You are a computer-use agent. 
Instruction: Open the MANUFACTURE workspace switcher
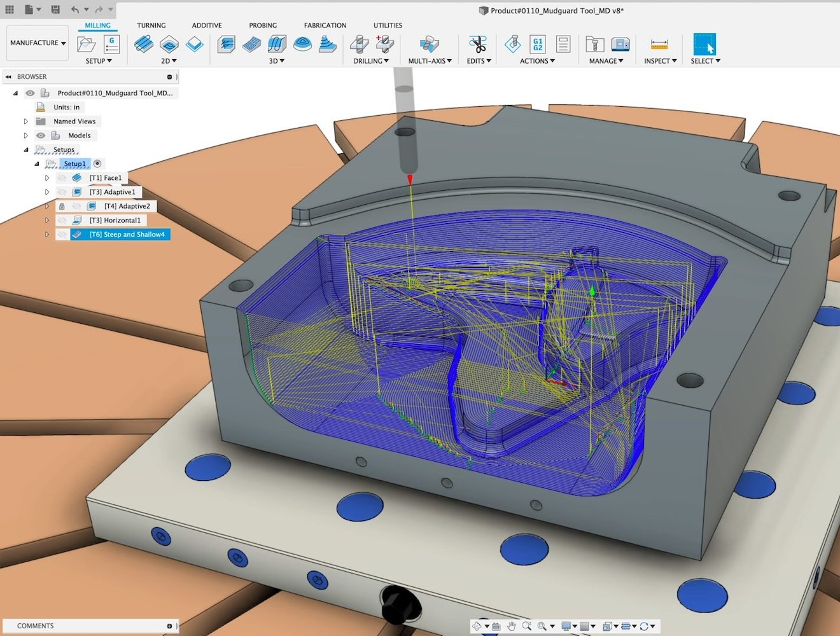(36, 42)
